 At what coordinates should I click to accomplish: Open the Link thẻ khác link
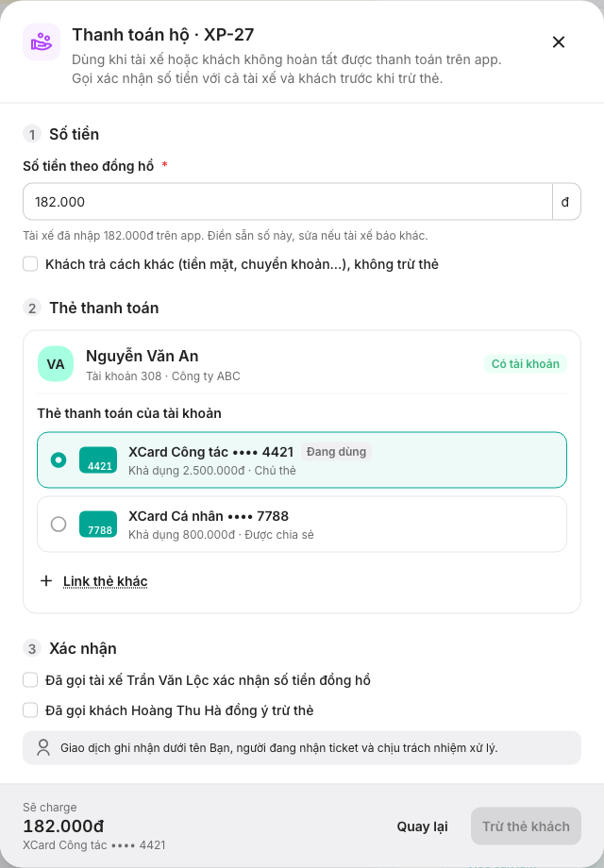click(105, 581)
